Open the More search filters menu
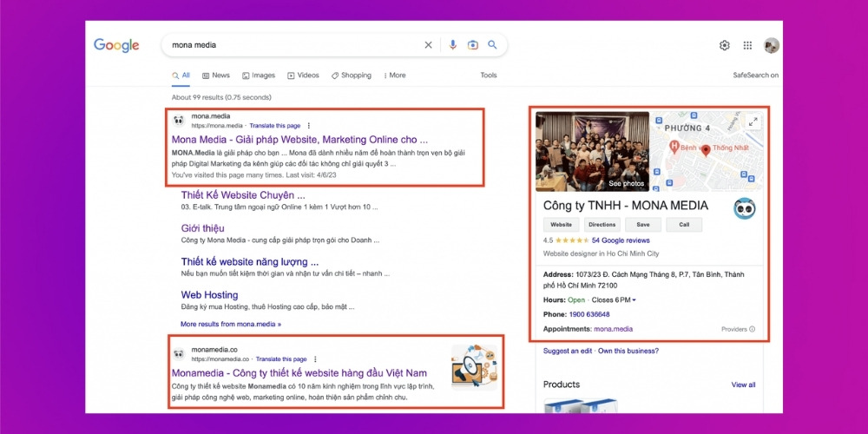The width and height of the screenshot is (868, 434). [x=392, y=76]
